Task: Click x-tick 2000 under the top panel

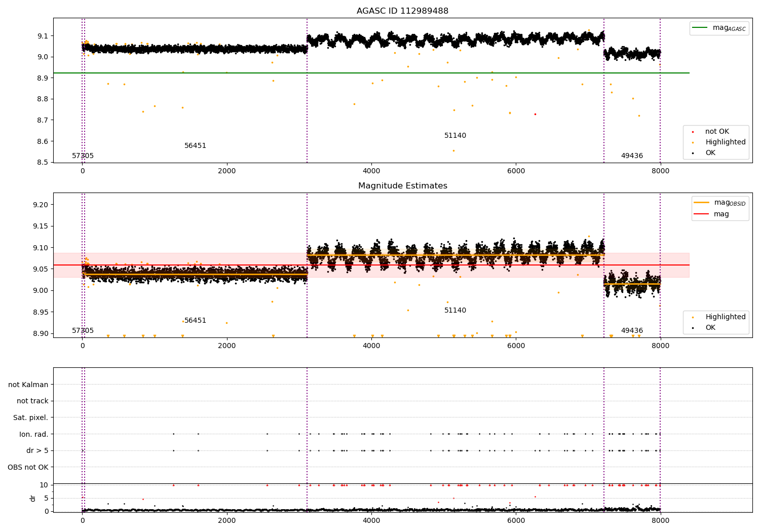Action: tap(226, 171)
